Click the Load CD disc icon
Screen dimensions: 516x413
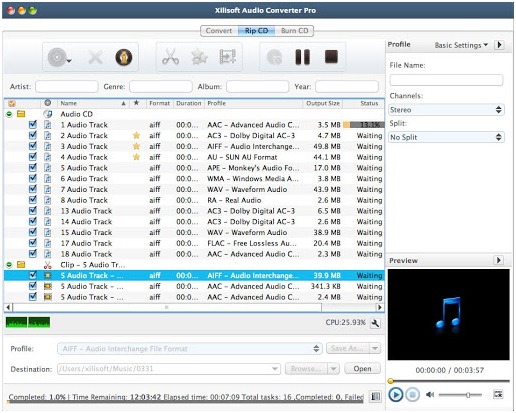pos(59,57)
